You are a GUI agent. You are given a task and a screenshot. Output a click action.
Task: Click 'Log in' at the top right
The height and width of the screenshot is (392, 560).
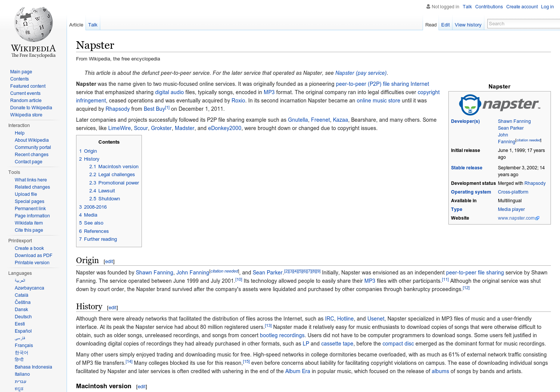(547, 6)
